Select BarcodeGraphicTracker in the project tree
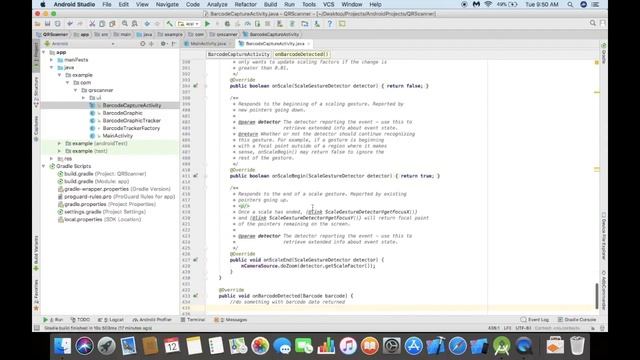The height and width of the screenshot is (360, 640). [131, 121]
